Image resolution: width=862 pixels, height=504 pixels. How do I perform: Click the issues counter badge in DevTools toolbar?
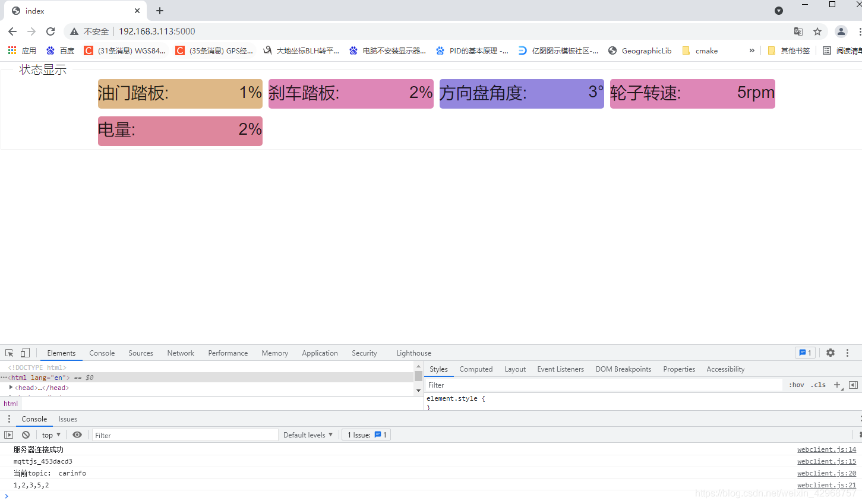806,353
